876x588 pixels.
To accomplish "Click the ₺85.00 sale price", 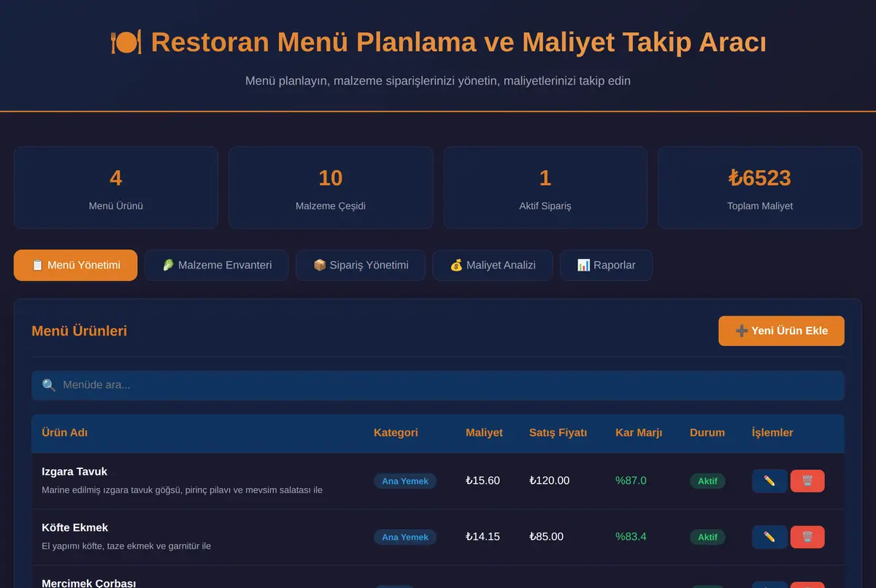I will click(x=546, y=537).
